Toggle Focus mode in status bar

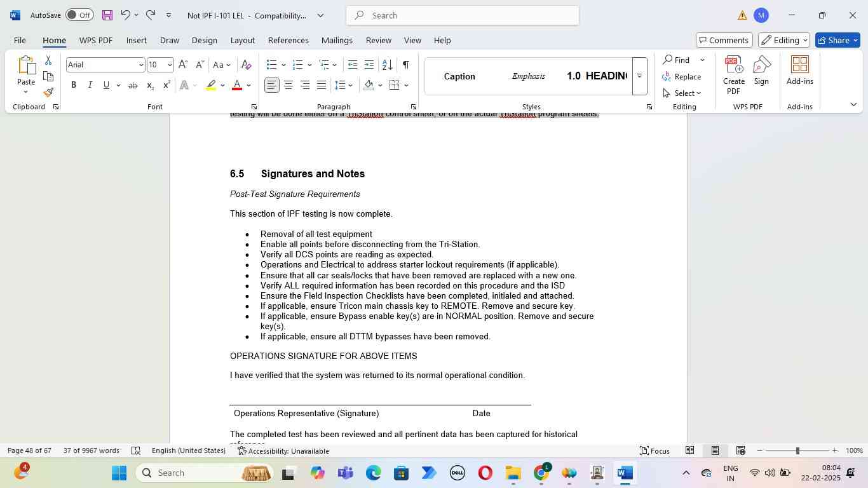click(x=655, y=451)
